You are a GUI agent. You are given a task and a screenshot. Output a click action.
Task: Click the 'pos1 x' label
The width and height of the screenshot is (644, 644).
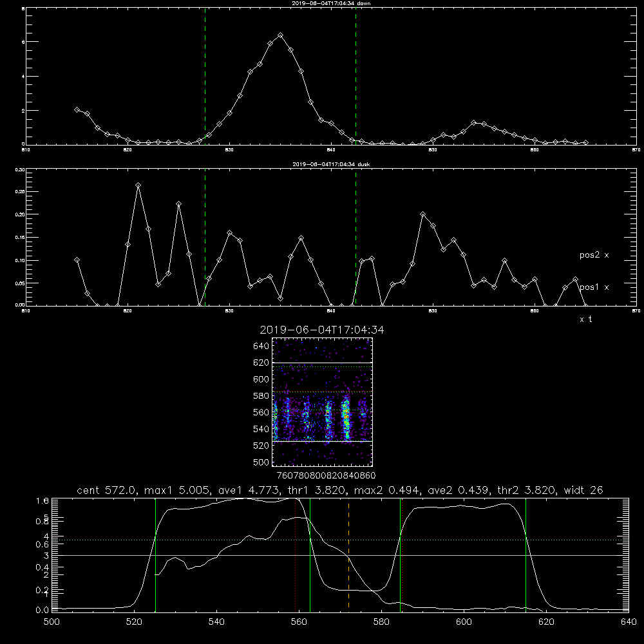coord(594,287)
